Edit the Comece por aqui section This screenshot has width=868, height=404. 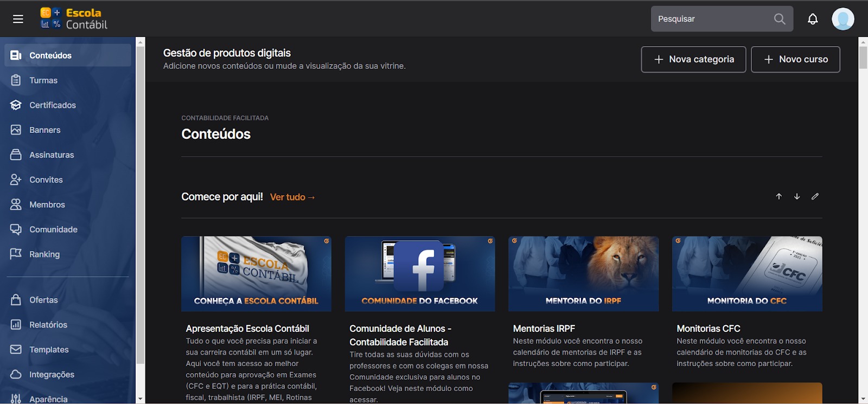pos(815,196)
